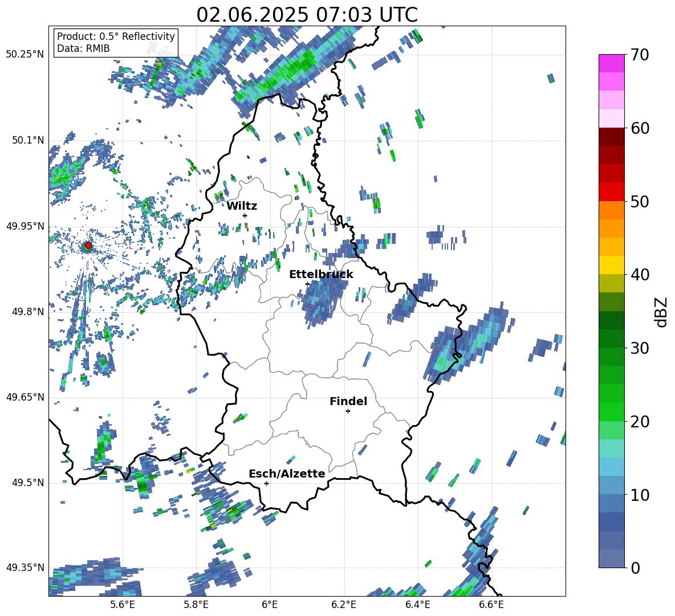Click the dBZ colorbar axis label
Image resolution: width=675 pixels, height=616 pixels.
point(661,312)
